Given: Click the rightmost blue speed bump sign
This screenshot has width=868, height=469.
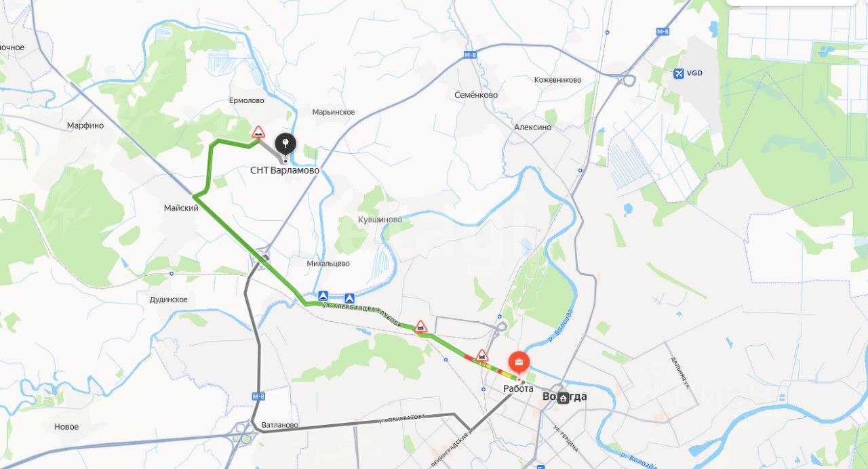Looking at the screenshot, I should tap(349, 298).
